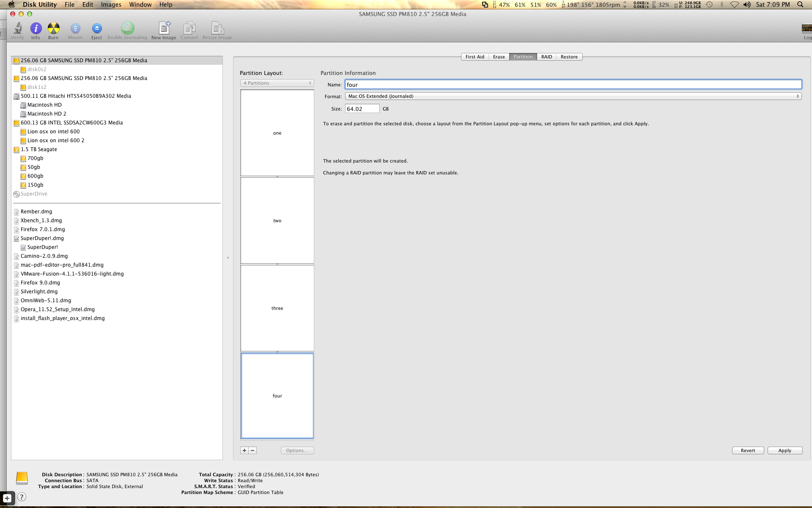Screen dimensions: 812x508
Task: Click the divider between partitions one and two
Action: point(277,177)
